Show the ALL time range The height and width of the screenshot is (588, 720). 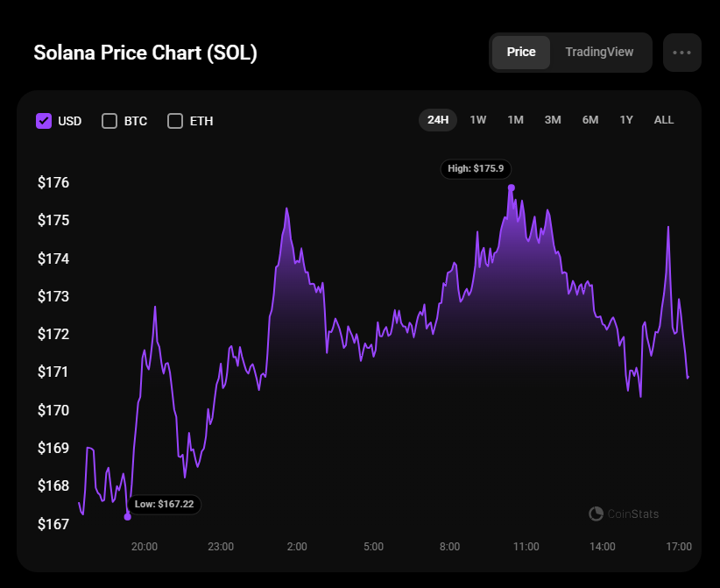[664, 120]
